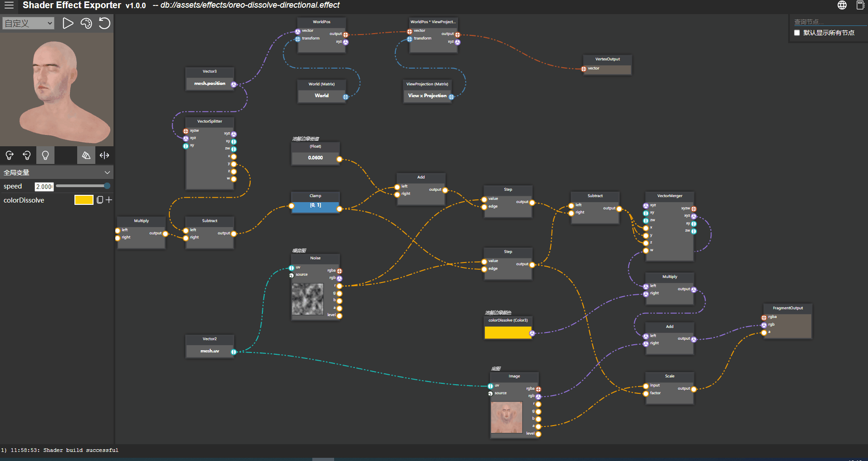Enable 默认显示所有节点 checkbox
Image resolution: width=868 pixels, height=461 pixels.
pos(797,33)
